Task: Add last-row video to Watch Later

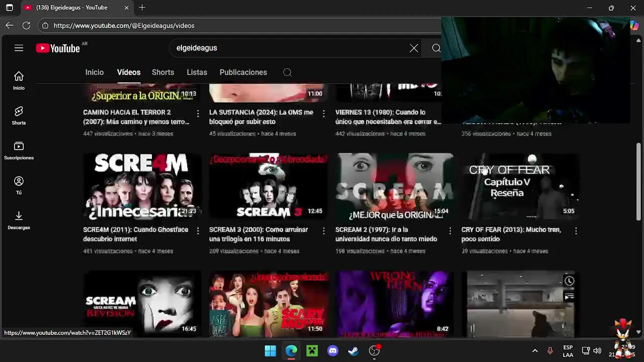Action: [x=569, y=281]
